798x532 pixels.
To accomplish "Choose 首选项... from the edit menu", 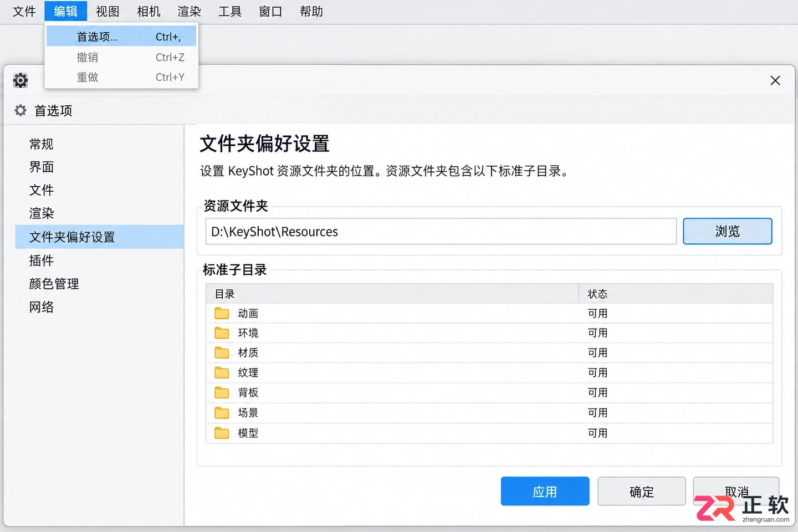I will pos(121,37).
